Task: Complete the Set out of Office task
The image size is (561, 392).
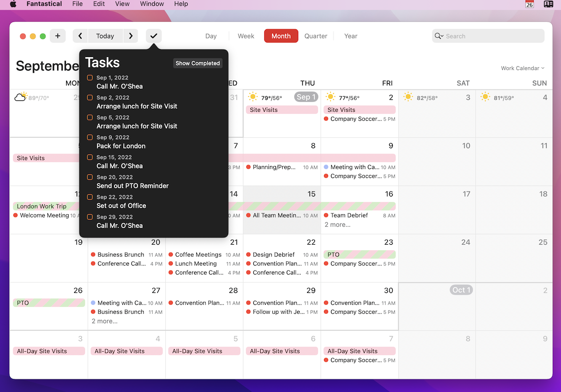Action: 90,197
